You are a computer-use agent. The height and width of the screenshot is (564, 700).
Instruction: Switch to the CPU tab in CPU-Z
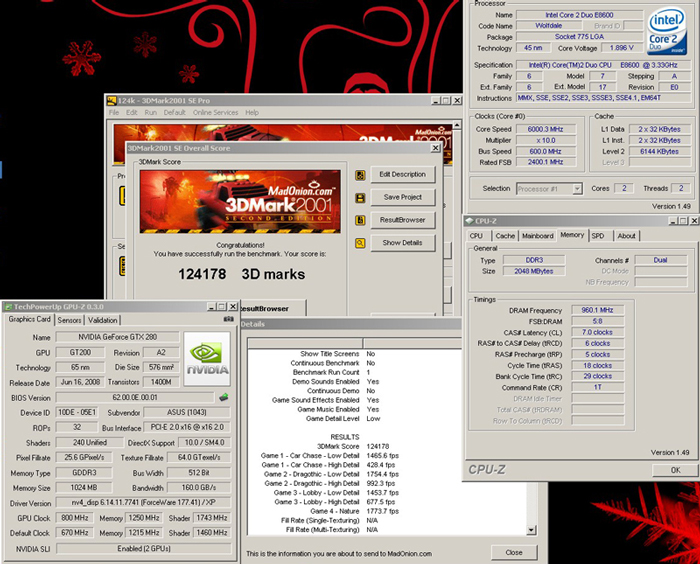[x=476, y=236]
